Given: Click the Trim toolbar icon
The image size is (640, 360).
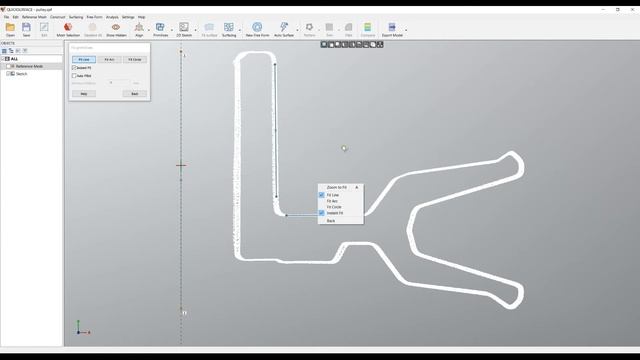Looking at the screenshot, I should pos(329,27).
